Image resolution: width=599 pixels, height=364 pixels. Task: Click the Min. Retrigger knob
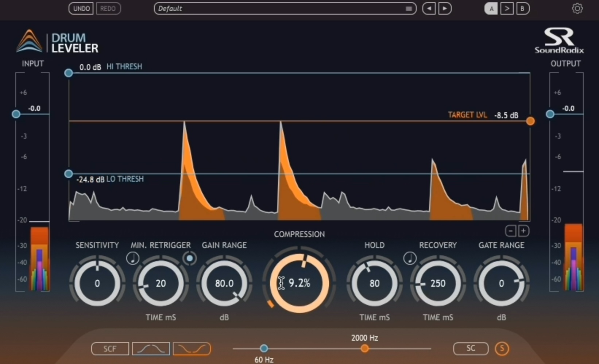tap(161, 283)
